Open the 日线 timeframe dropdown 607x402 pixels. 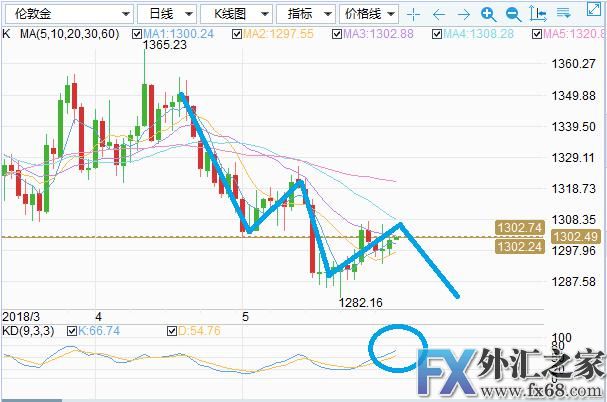163,14
